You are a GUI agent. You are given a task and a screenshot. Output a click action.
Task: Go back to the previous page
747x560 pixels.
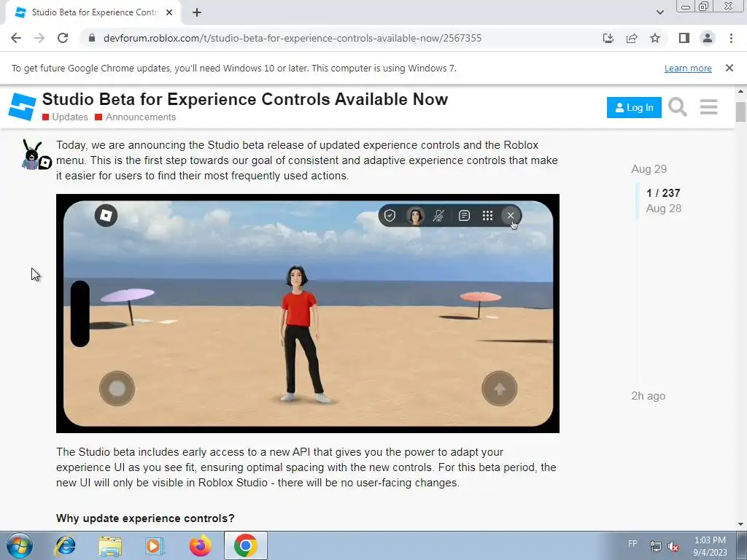[x=16, y=38]
